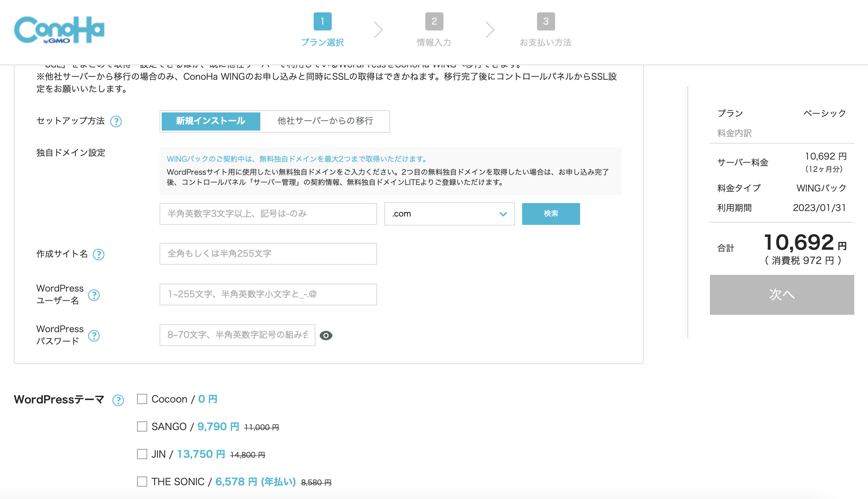This screenshot has height=499, width=868.
Task: Open the .com domain extension dropdown
Action: click(449, 214)
